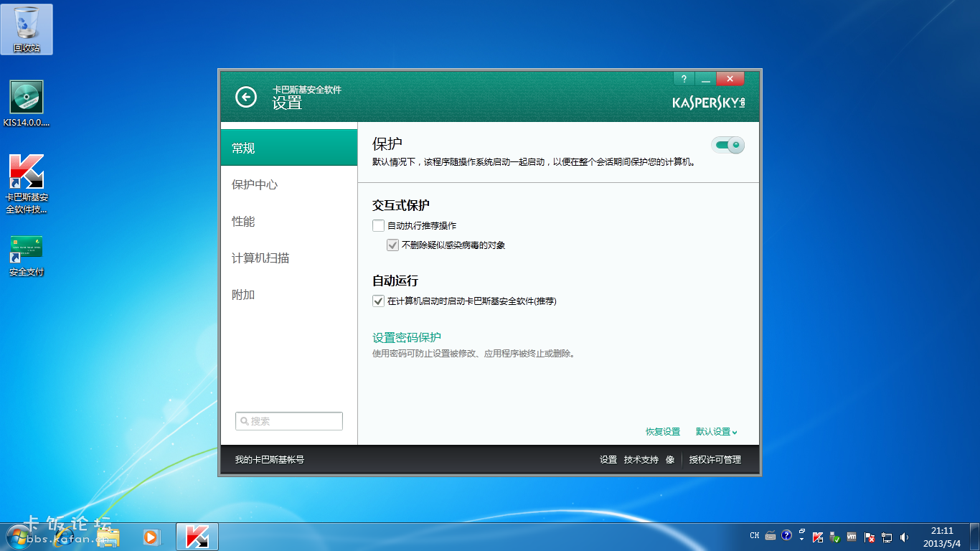
Task: Open the network connection tray icon
Action: [x=887, y=537]
